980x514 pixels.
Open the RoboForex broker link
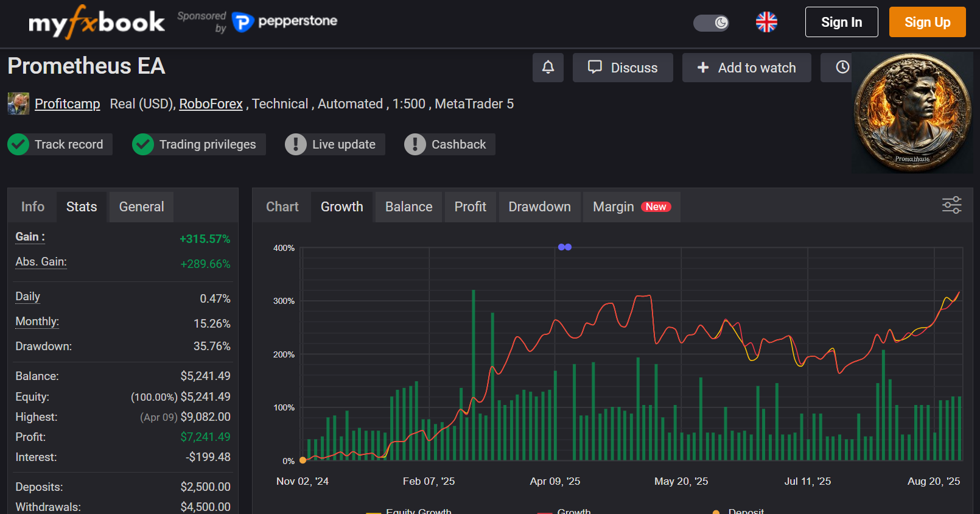click(211, 104)
